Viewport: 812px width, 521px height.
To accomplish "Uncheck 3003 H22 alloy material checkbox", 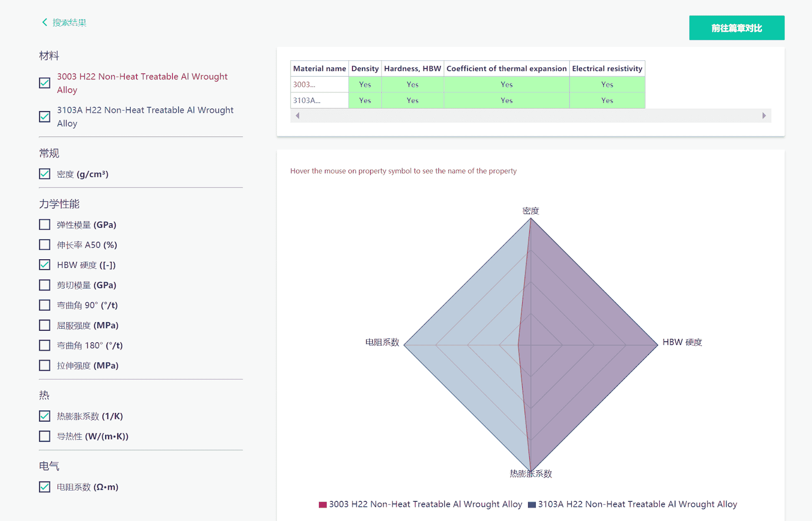I will point(45,83).
